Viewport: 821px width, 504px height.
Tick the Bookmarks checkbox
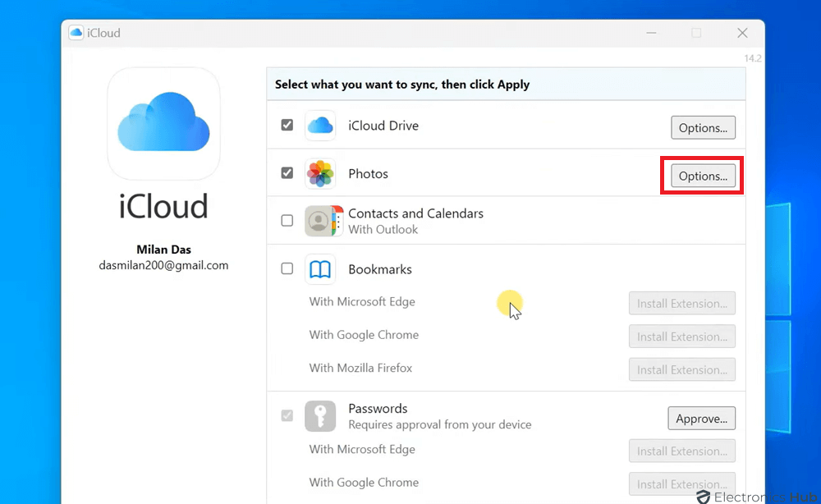point(287,268)
